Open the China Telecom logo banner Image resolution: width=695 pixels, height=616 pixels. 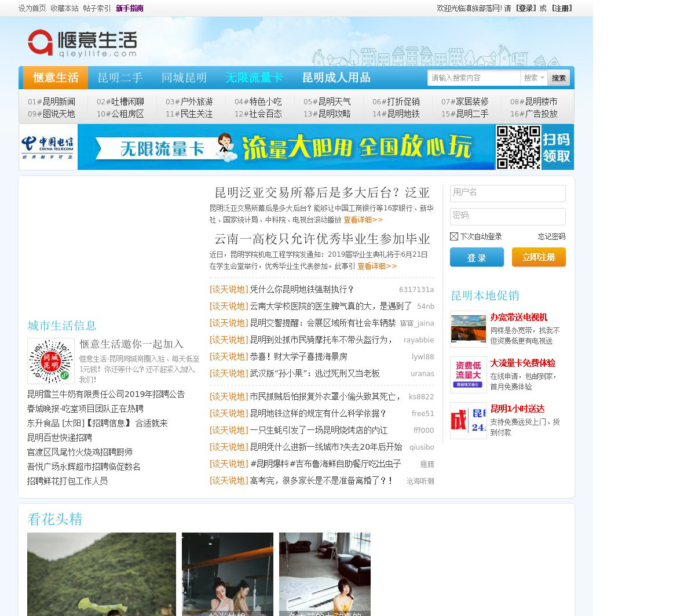[x=48, y=147]
